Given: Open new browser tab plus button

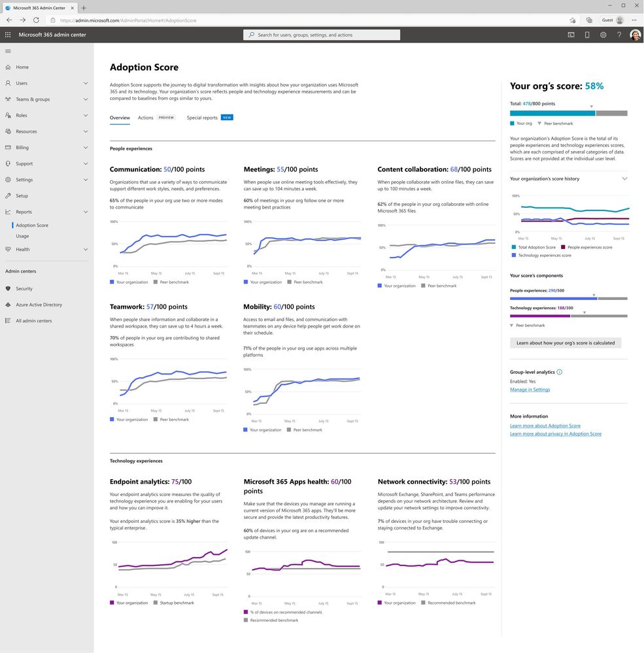Looking at the screenshot, I should click(84, 7).
